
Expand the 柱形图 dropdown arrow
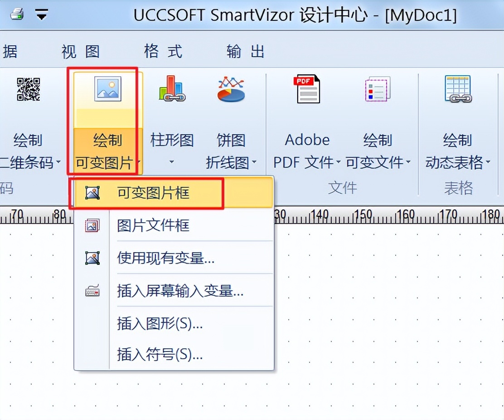[x=172, y=162]
